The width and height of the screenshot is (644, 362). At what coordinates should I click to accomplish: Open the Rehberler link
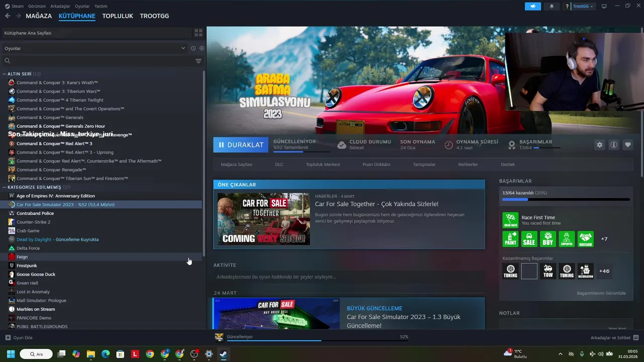click(x=468, y=164)
